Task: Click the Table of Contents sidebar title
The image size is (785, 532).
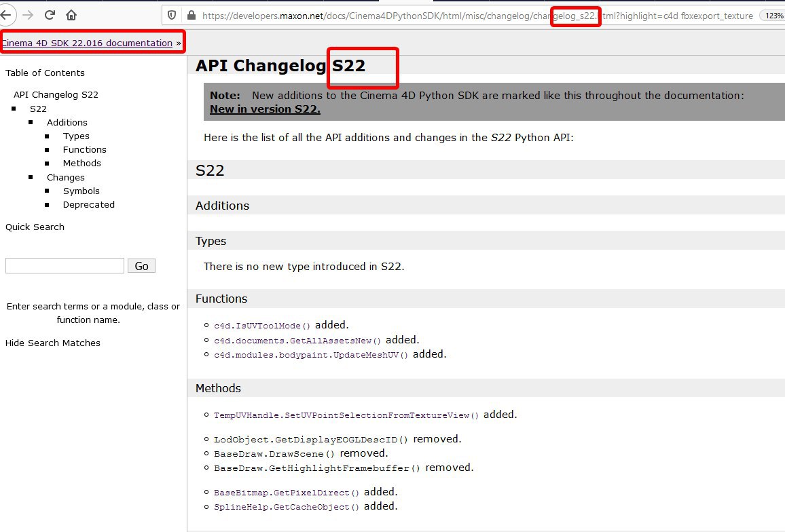Action: 45,73
